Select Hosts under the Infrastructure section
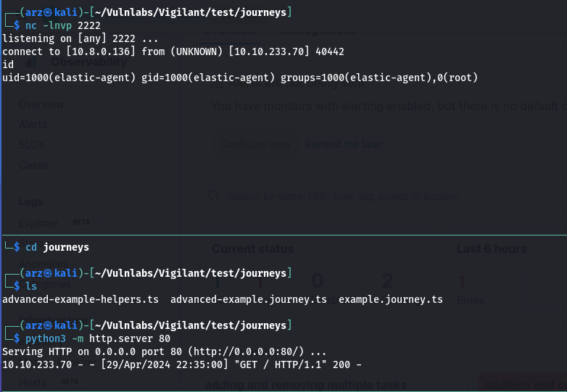The width and height of the screenshot is (567, 392). coord(33,383)
